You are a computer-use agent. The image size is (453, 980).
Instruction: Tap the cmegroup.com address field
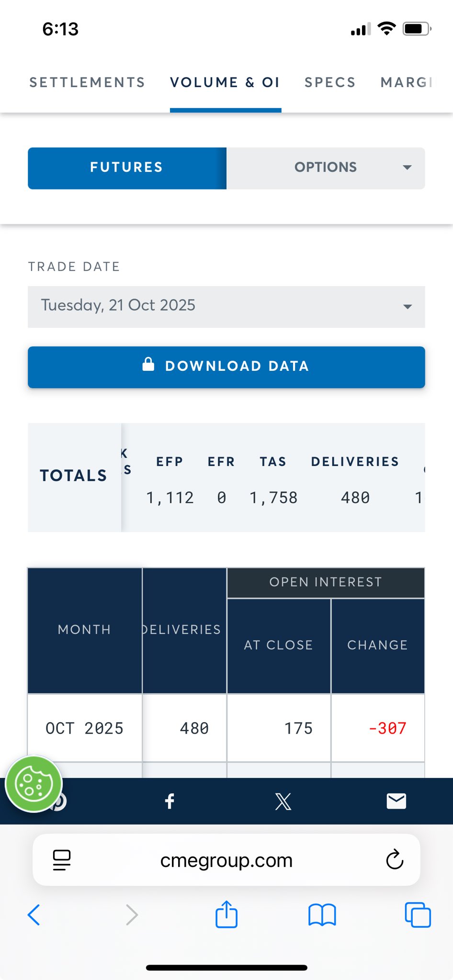point(226,860)
